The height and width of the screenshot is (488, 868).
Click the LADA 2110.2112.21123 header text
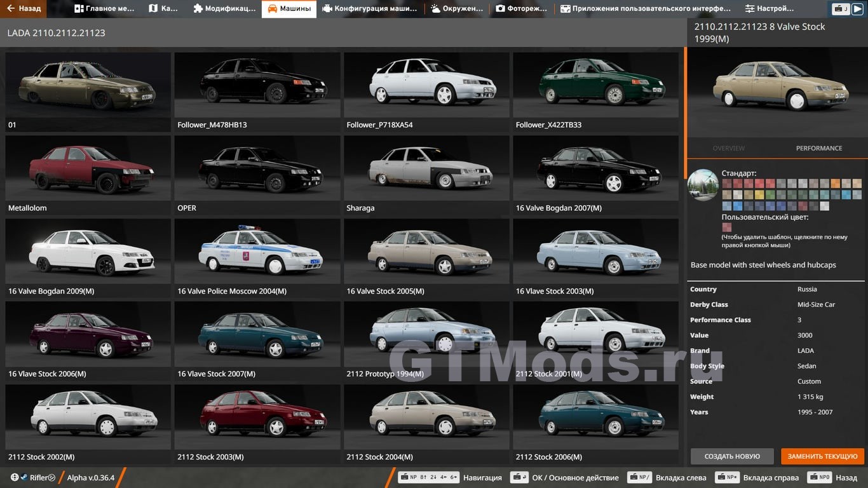pyautogui.click(x=56, y=32)
